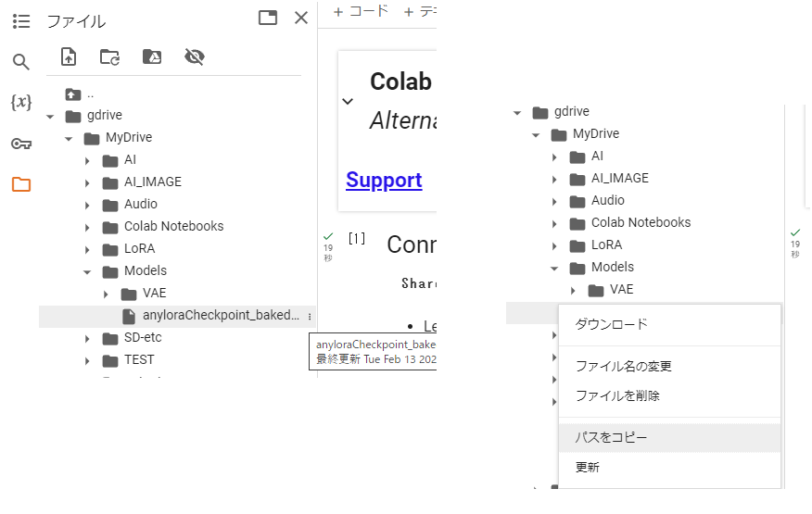Click the Google Drive mount icon
The height and width of the screenshot is (514, 812).
(152, 57)
